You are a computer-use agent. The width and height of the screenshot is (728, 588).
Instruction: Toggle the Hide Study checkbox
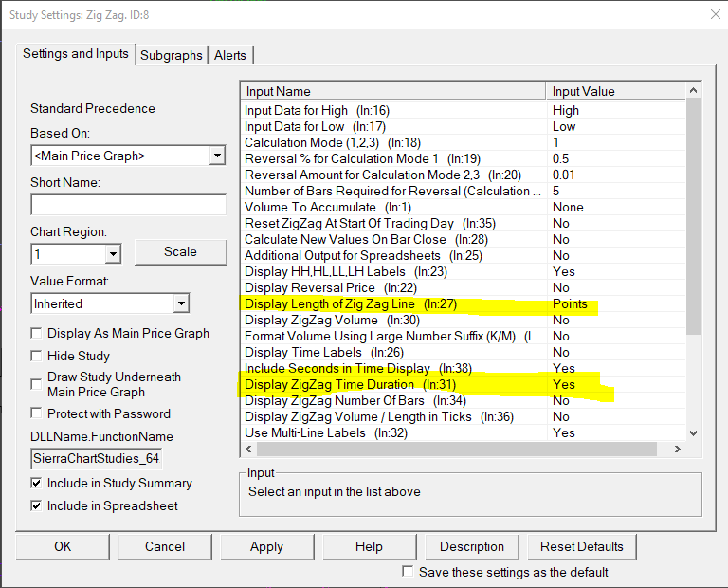click(x=37, y=357)
